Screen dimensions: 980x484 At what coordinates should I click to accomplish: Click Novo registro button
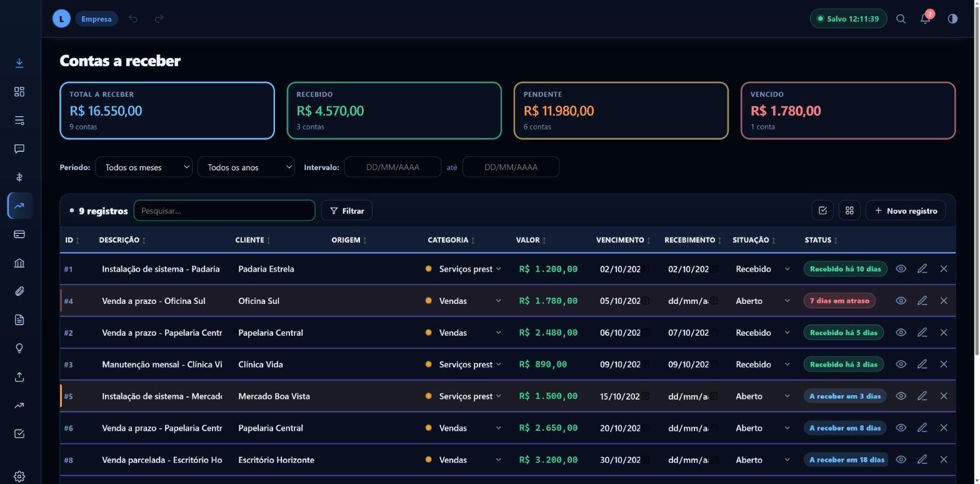click(906, 211)
